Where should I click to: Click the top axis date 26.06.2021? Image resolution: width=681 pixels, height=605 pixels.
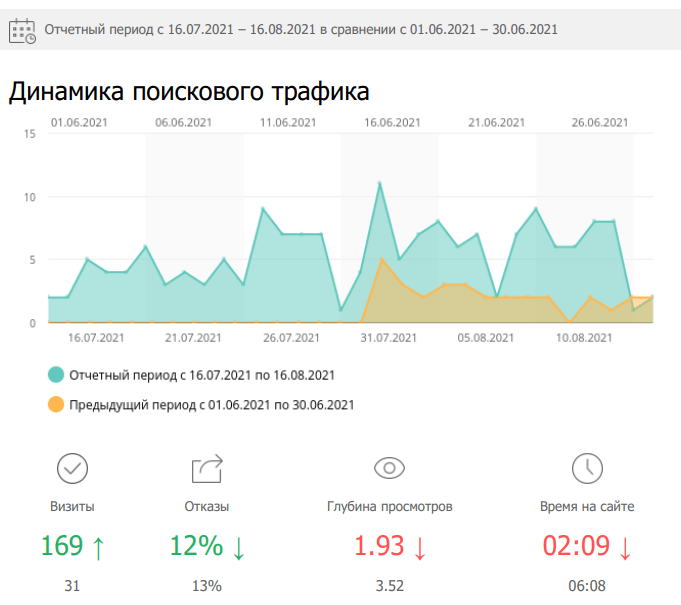point(600,122)
